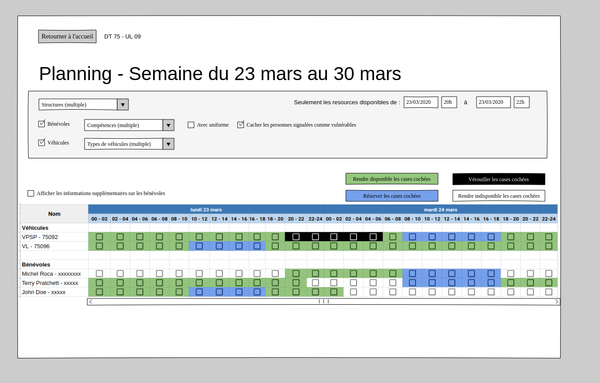Check Michel Roca reserved box mardi 10 - 12
The width and height of the screenshot is (600, 383).
(x=432, y=274)
